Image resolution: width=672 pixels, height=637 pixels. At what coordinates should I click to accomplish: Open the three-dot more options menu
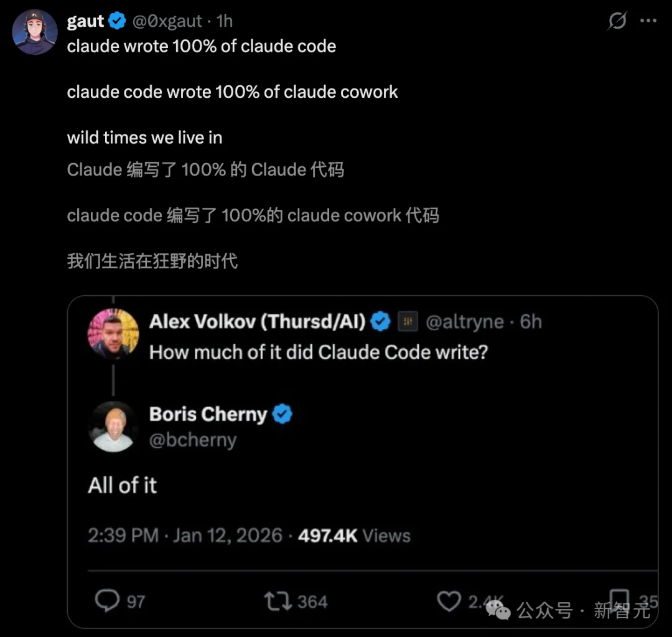pos(648,21)
